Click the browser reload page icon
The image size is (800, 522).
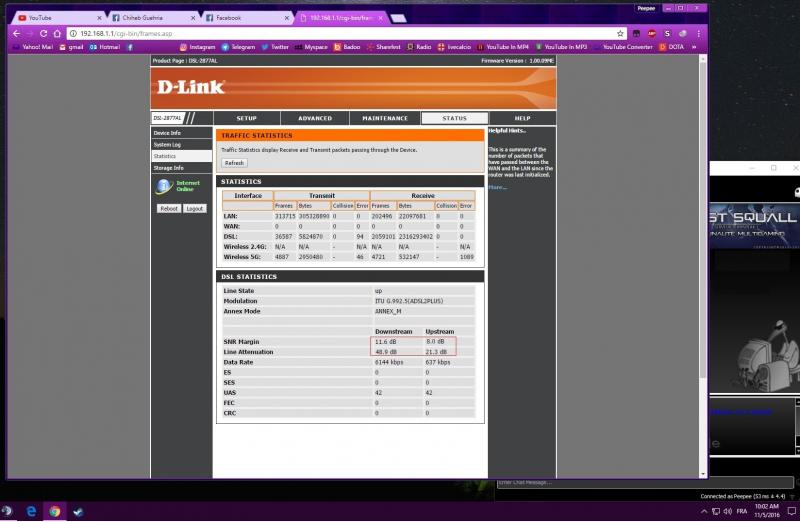point(43,33)
